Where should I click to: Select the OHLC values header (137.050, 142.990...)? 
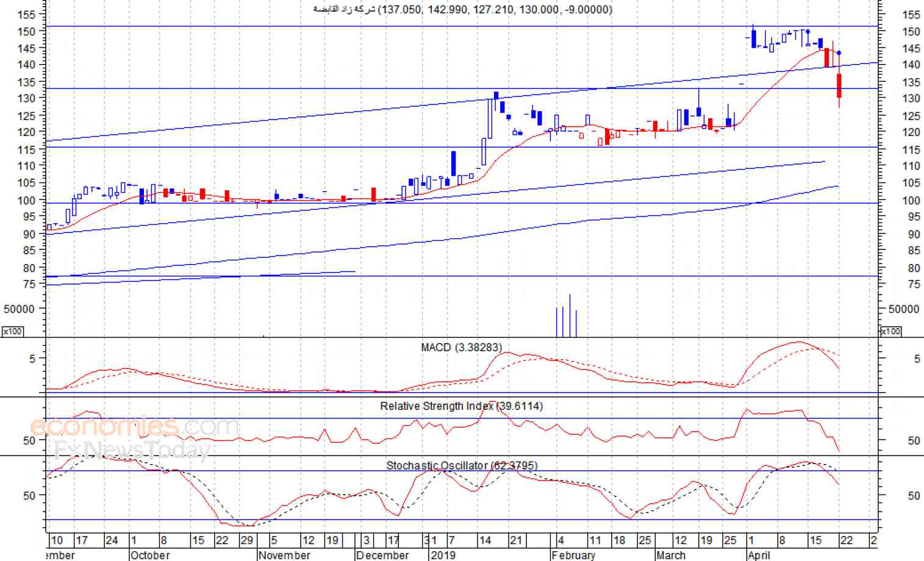496,9
